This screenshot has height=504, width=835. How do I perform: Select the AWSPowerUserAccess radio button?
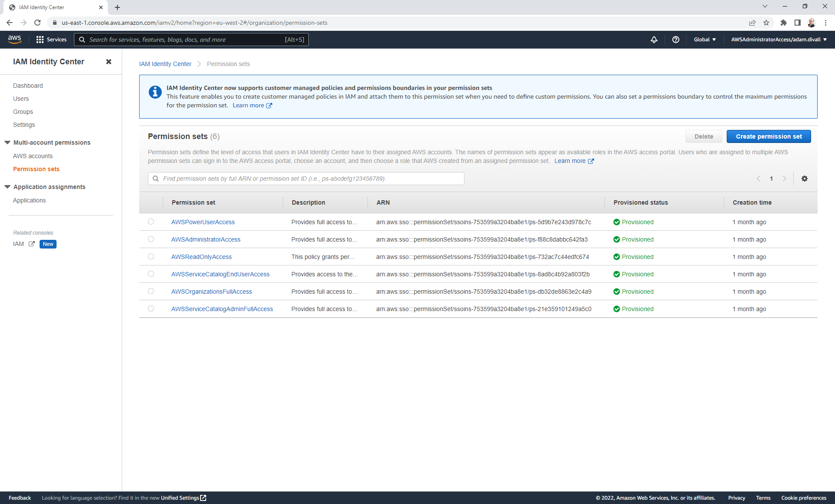(x=151, y=222)
